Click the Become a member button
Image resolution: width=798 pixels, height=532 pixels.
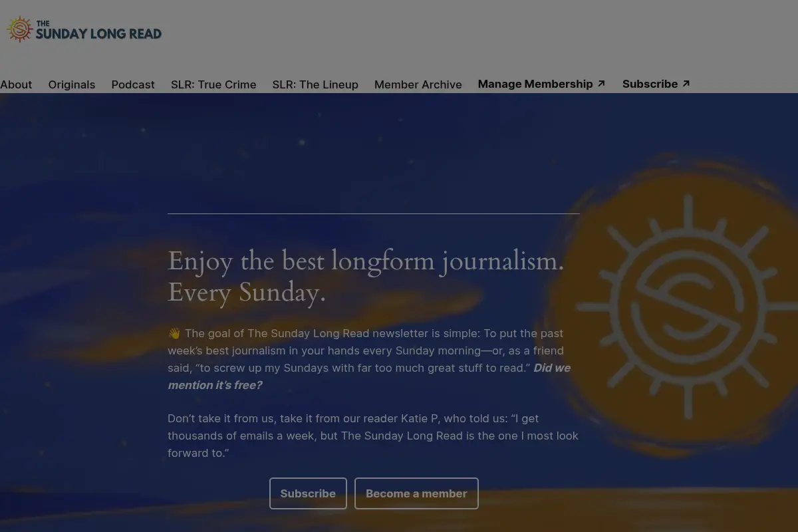point(416,493)
